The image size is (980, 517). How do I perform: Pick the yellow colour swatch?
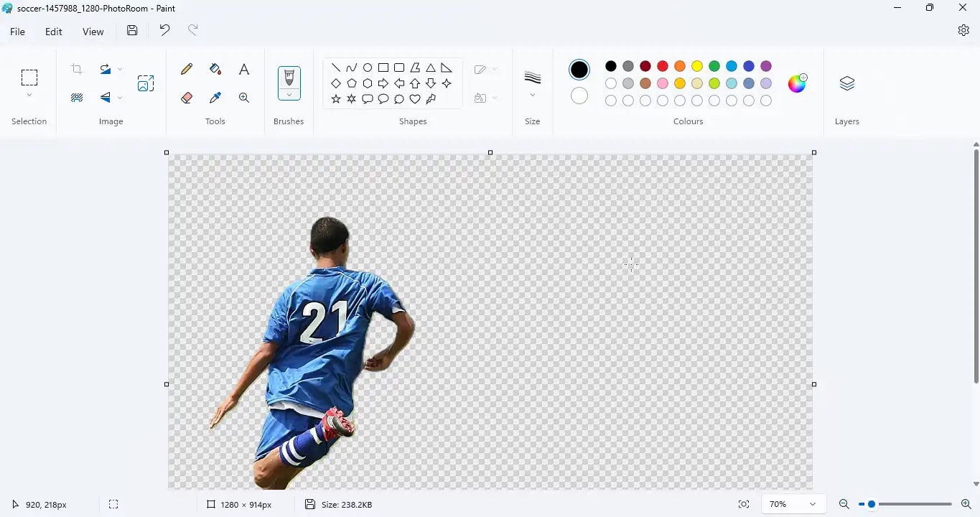(x=697, y=66)
